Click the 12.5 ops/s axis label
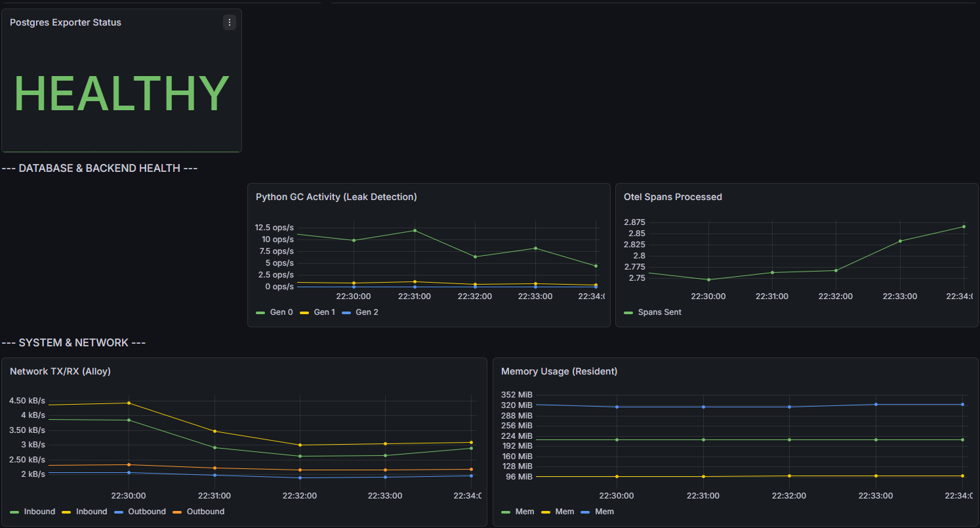 point(275,228)
